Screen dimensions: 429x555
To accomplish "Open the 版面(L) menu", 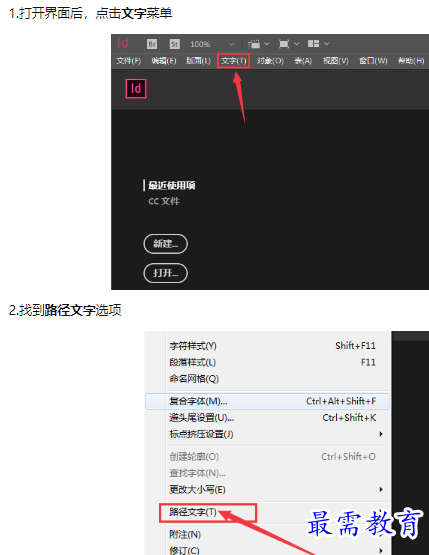I will [x=199, y=61].
